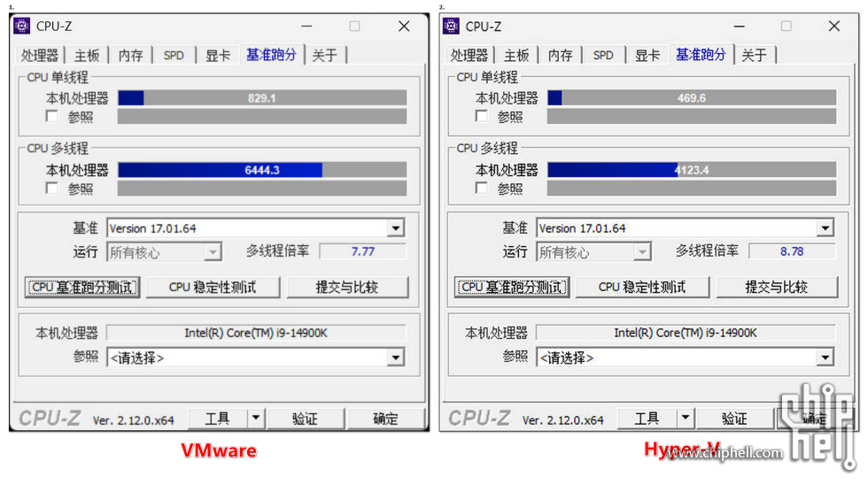Screen dimensions: 868x484
Task: Open 处理器 tab in Hyper-V window
Action: [469, 56]
